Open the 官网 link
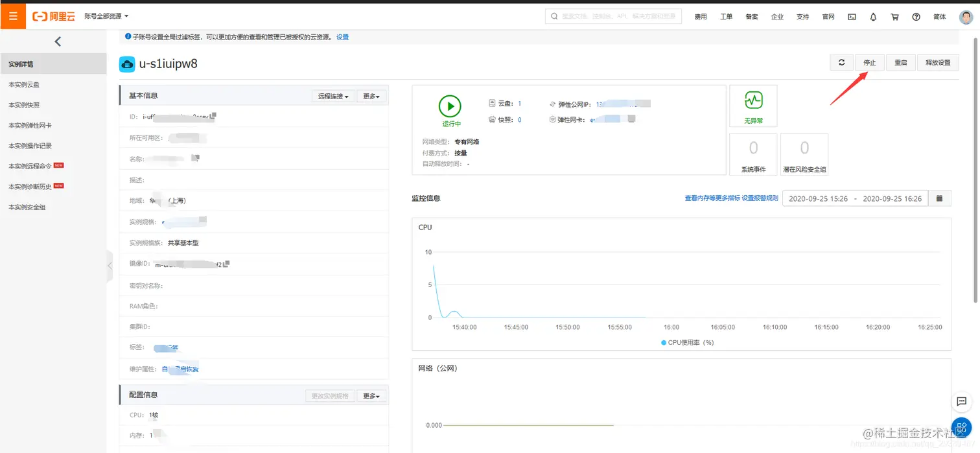The height and width of the screenshot is (453, 980). 828,17
